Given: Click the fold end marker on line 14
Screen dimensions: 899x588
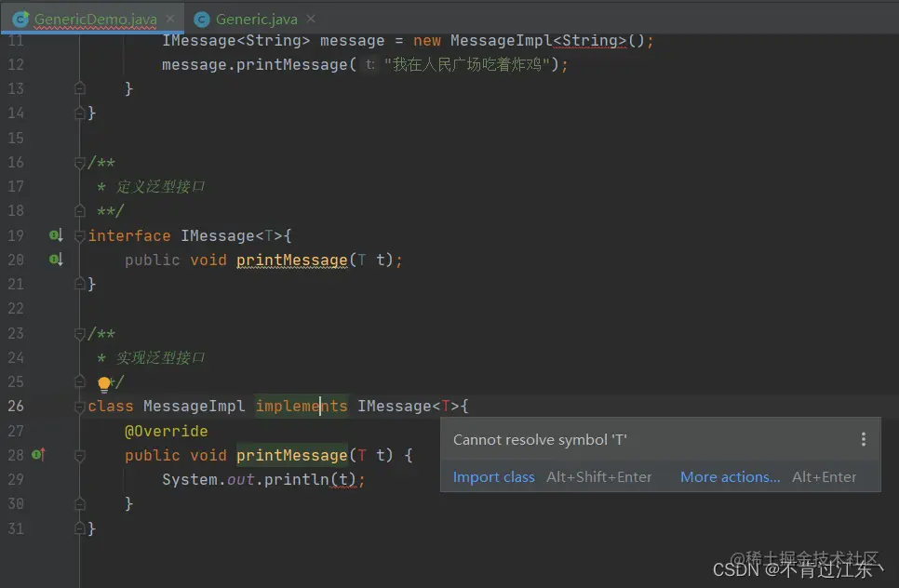Looking at the screenshot, I should pyautogui.click(x=80, y=114).
